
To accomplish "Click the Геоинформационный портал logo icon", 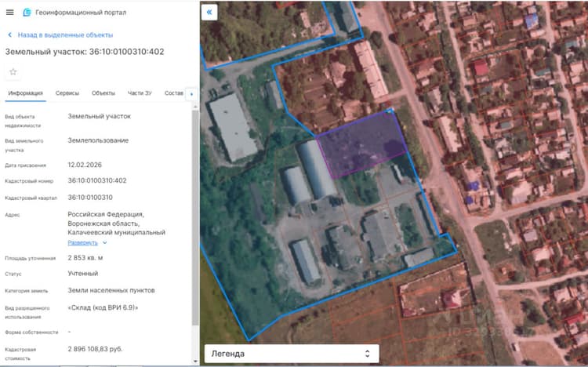I will pyautogui.click(x=27, y=13).
